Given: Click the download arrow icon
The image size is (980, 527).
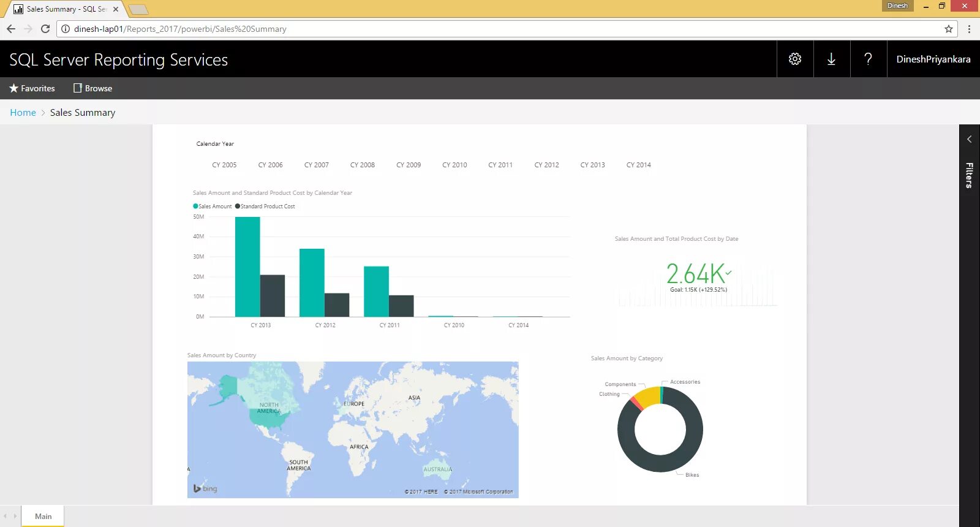Looking at the screenshot, I should 831,59.
